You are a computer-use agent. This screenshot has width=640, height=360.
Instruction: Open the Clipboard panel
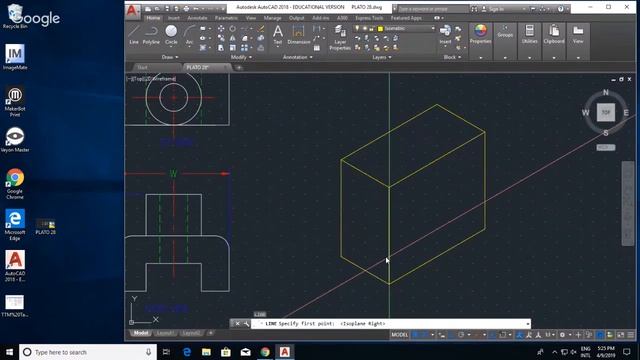pos(554,34)
